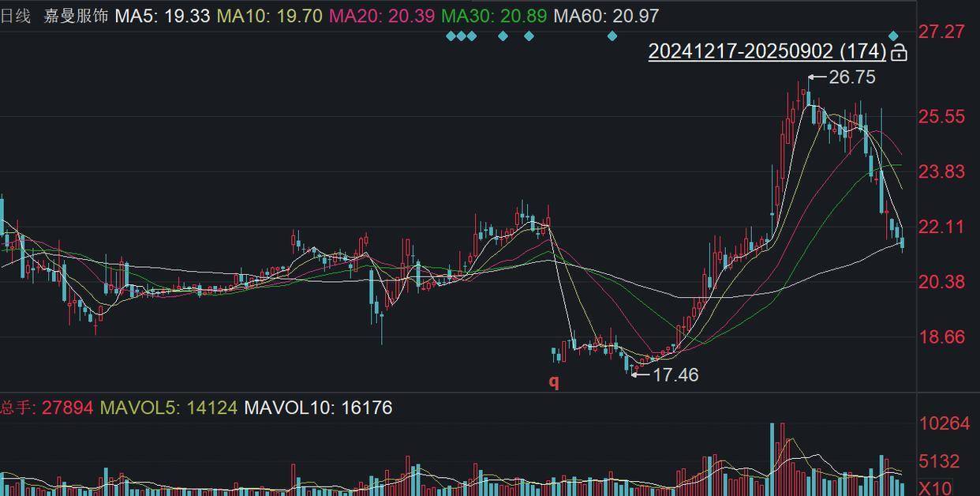Click the red 'q' marker under the chart

554,381
